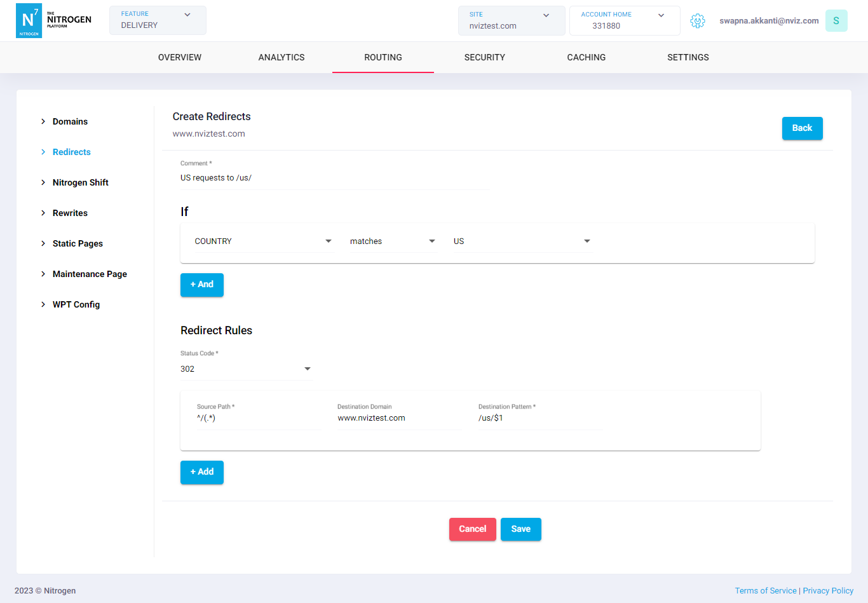The image size is (868, 603).
Task: Switch to the Analytics tab
Action: coord(281,57)
